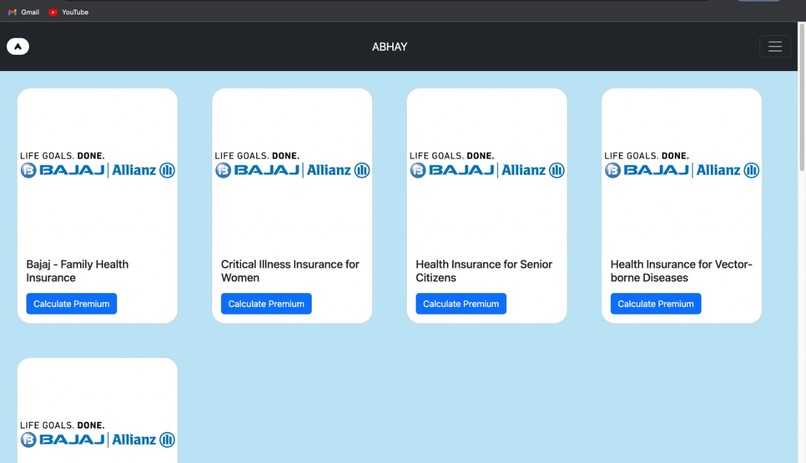Click 'Health Insurance for Vector-borne Diseases' title
Image resolution: width=806 pixels, height=463 pixels.
point(681,271)
